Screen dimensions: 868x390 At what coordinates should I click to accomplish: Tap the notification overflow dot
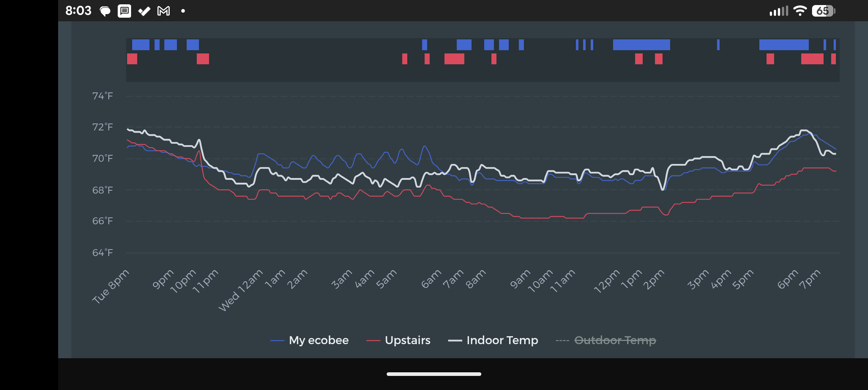[183, 11]
